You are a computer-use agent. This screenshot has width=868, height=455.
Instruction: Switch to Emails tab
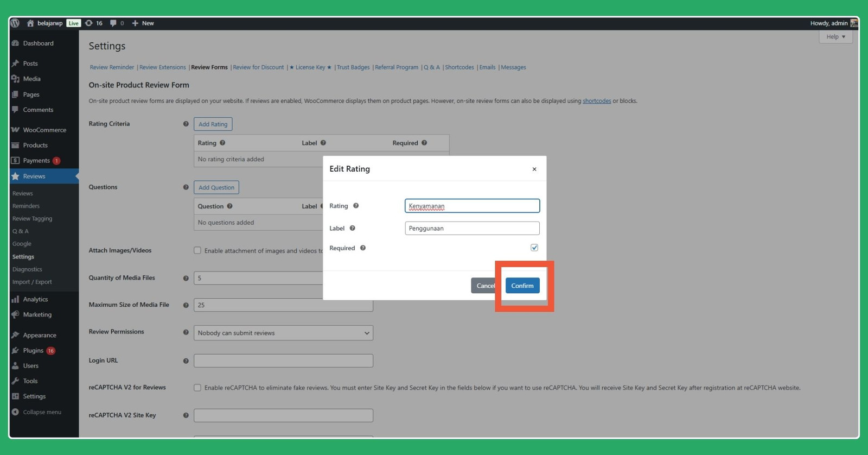[x=487, y=67]
